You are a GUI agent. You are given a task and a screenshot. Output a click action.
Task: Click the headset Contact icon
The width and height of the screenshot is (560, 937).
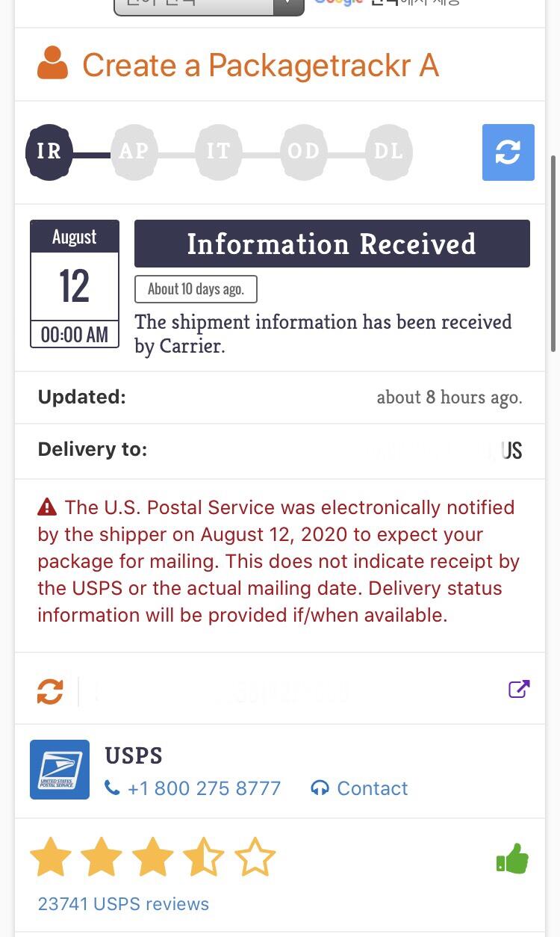tap(320, 788)
